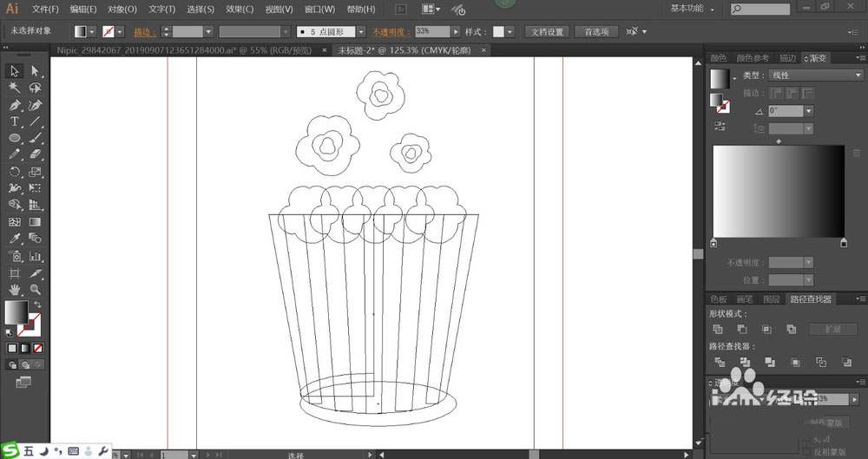Screen dimensions: 868x459
Task: Select the Column Graph tool
Action: 35,256
